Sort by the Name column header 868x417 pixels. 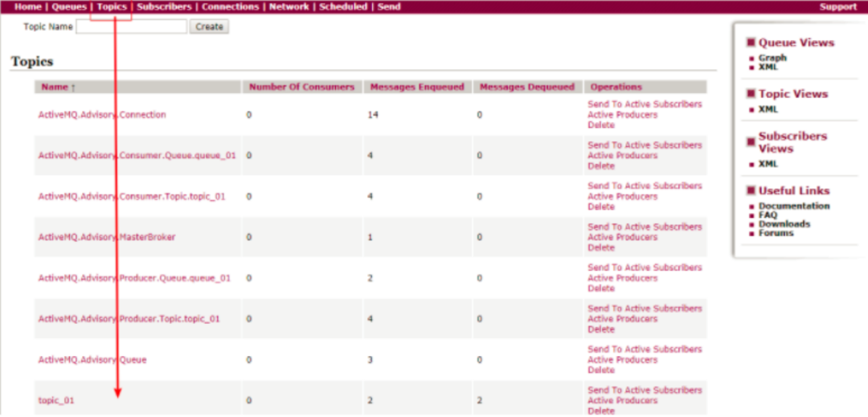click(55, 87)
